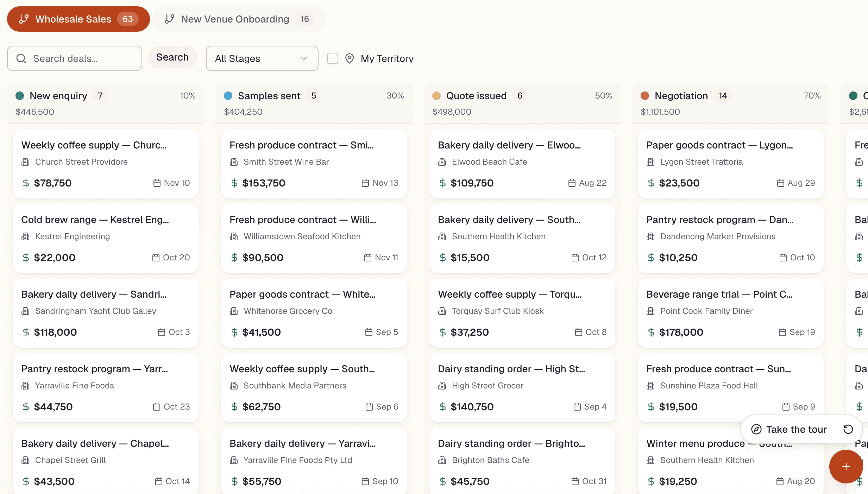
Task: Click calendar icon beside Oct 20 date
Action: point(156,258)
